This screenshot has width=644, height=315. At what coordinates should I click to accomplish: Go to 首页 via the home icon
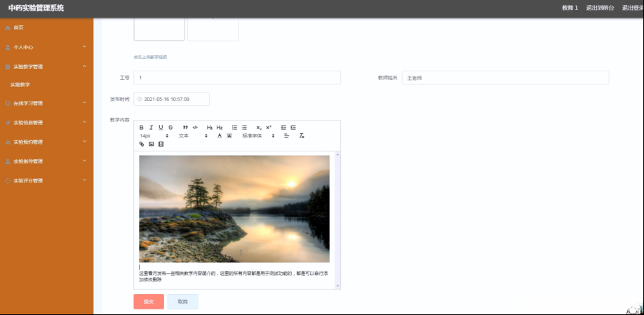[x=8, y=27]
